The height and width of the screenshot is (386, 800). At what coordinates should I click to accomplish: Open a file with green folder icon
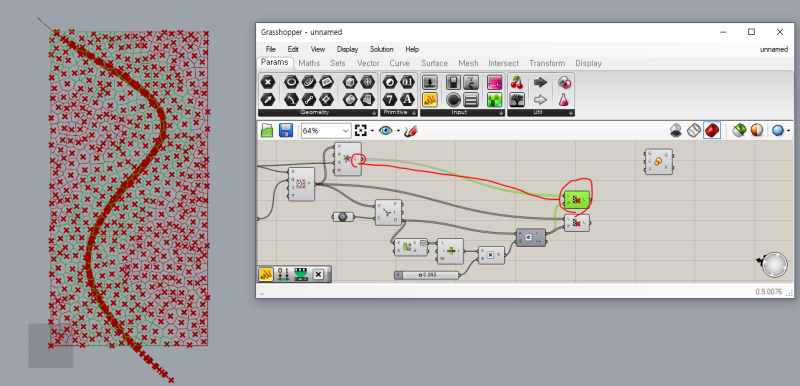point(267,131)
